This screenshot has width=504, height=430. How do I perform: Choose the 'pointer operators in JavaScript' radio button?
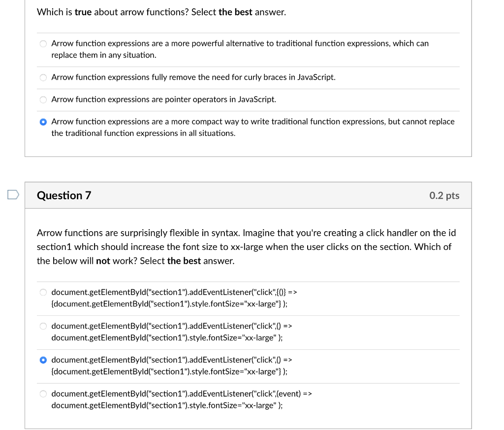click(x=43, y=100)
